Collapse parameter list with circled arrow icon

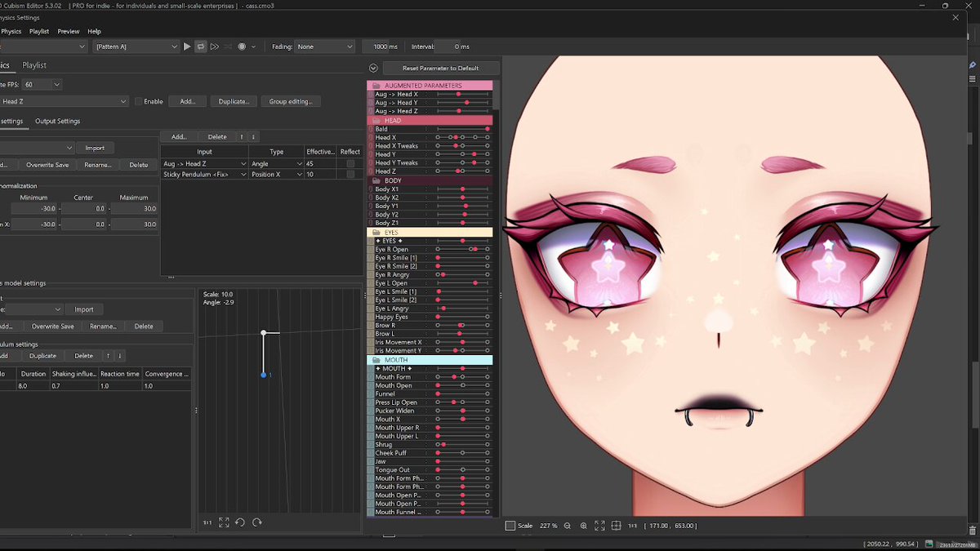tap(373, 69)
